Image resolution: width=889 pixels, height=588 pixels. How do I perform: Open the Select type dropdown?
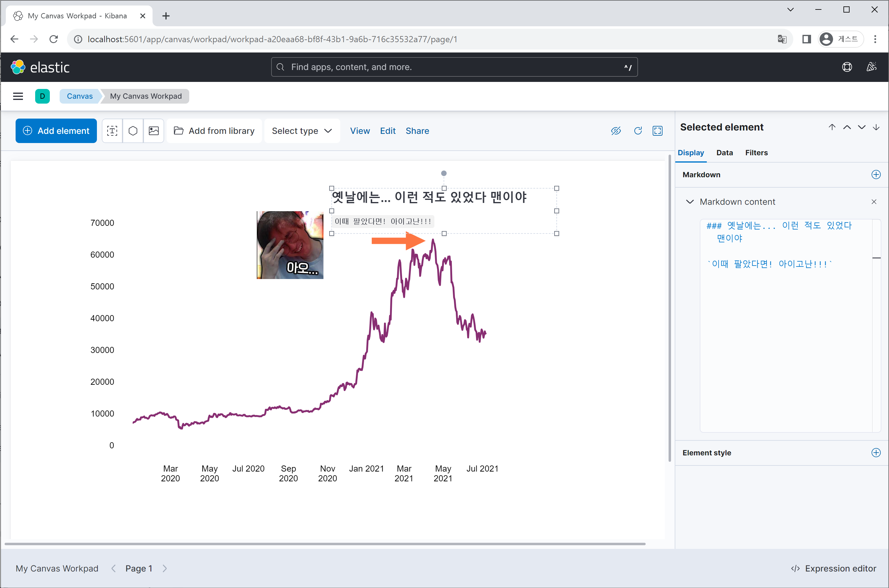[x=302, y=131]
